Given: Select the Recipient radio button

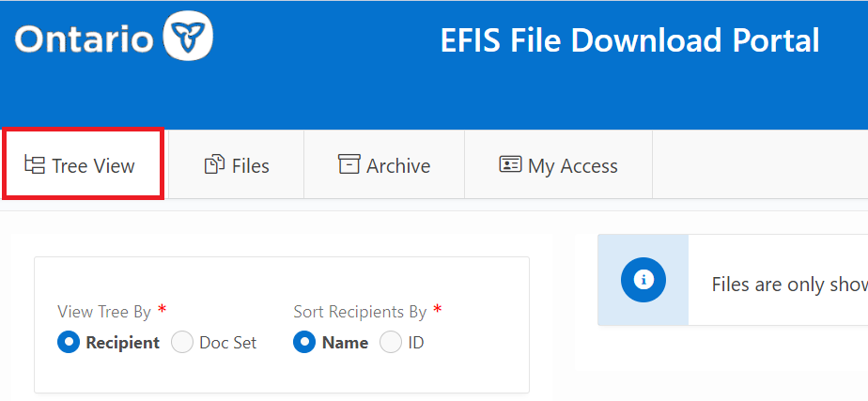Looking at the screenshot, I should pos(68,342).
